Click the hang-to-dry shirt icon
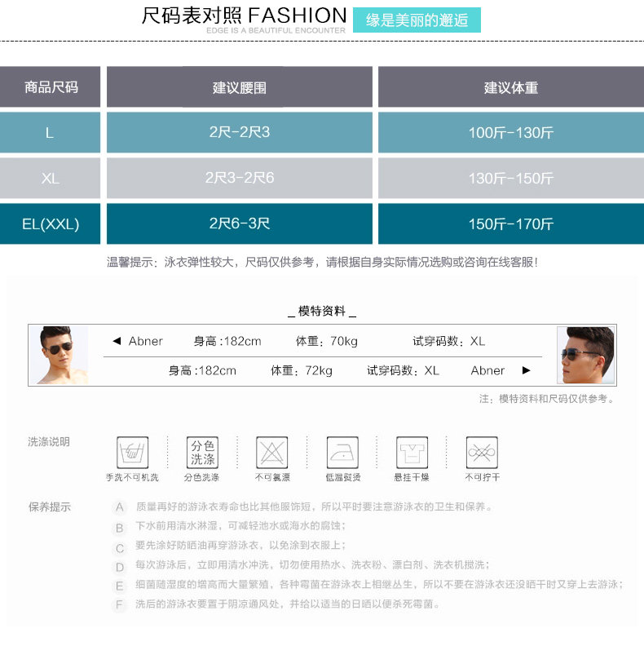This screenshot has width=644, height=646. (x=412, y=453)
